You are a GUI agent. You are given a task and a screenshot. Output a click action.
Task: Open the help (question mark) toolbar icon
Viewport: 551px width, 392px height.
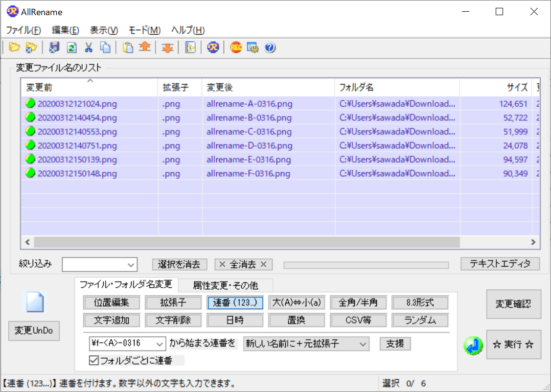click(x=270, y=47)
